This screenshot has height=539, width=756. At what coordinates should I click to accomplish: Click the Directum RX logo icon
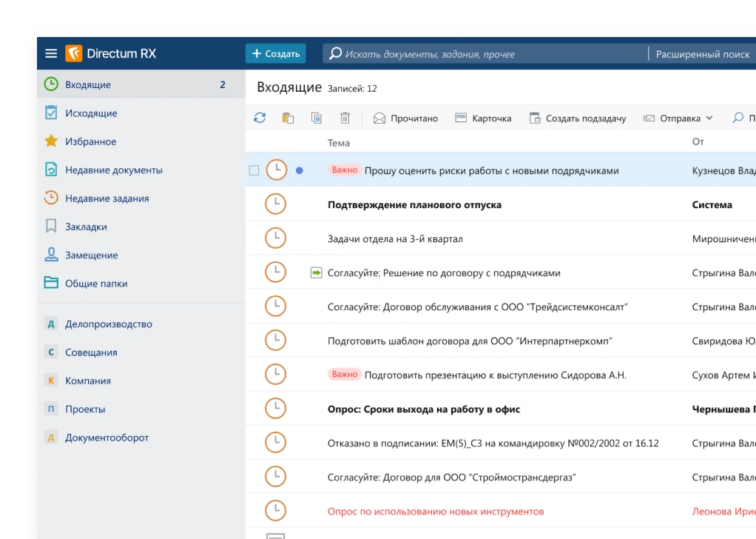73,53
